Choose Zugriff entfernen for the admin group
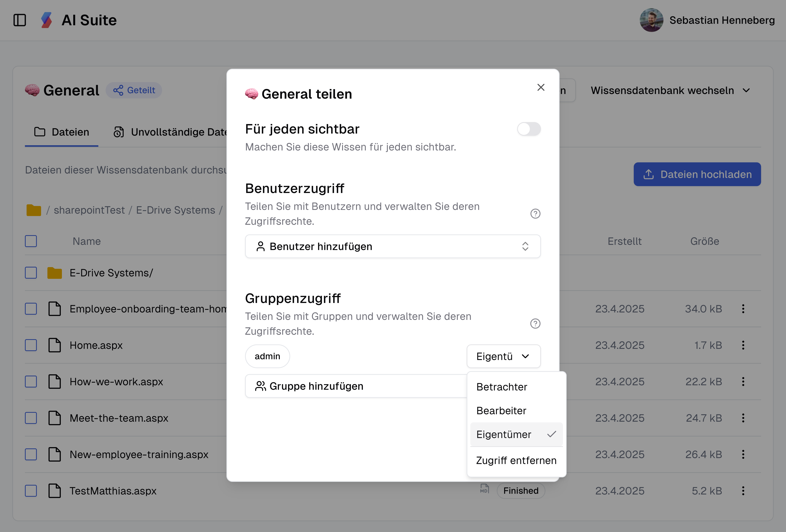This screenshot has width=786, height=532. [x=516, y=460]
